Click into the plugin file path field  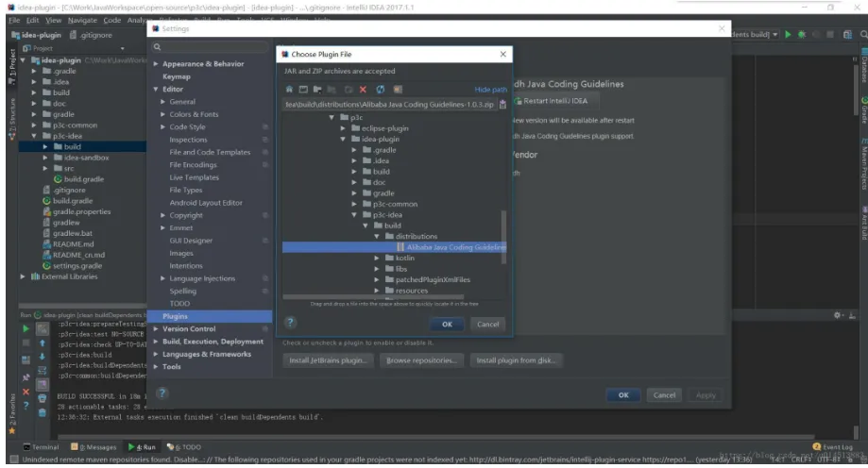pos(390,104)
